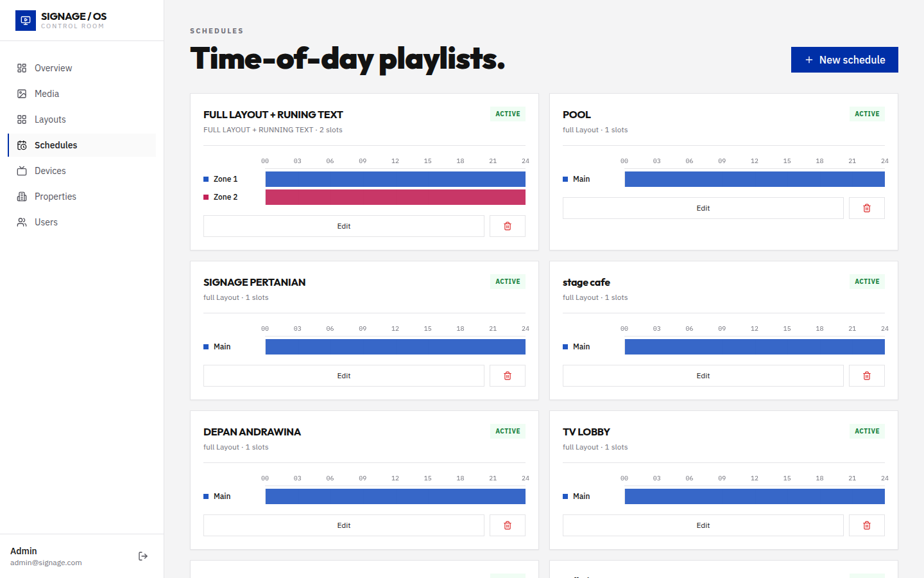
Task: Go to Layouts in the sidebar
Action: (x=81, y=119)
